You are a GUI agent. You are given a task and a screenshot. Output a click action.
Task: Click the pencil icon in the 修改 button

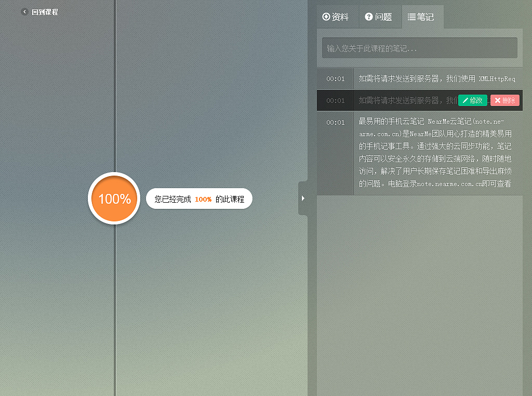(465, 100)
